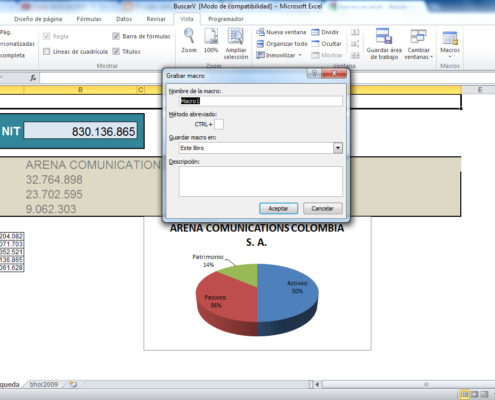Click the value 23.702.595

tap(54, 194)
